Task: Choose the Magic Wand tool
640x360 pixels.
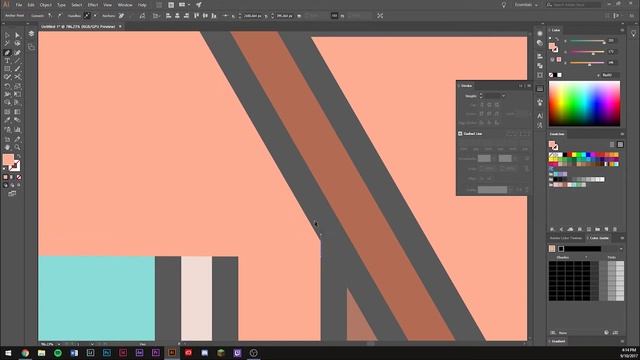Action: pyautogui.click(x=7, y=44)
